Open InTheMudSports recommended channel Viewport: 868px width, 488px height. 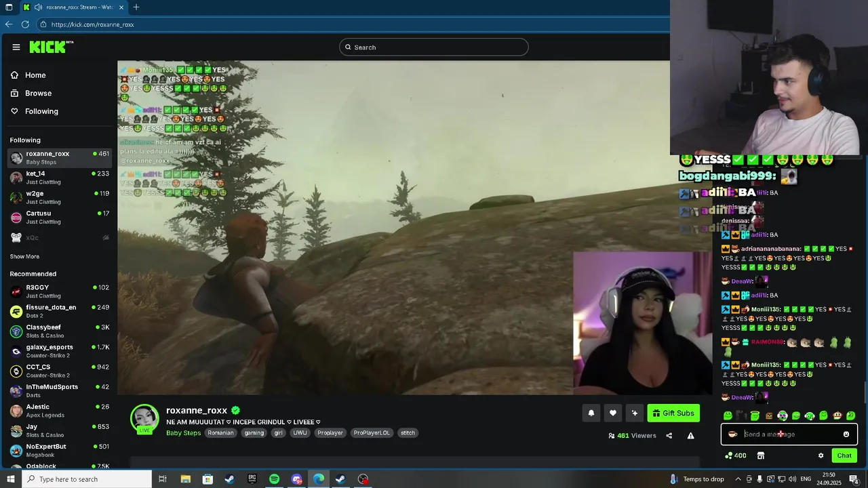[60, 390]
